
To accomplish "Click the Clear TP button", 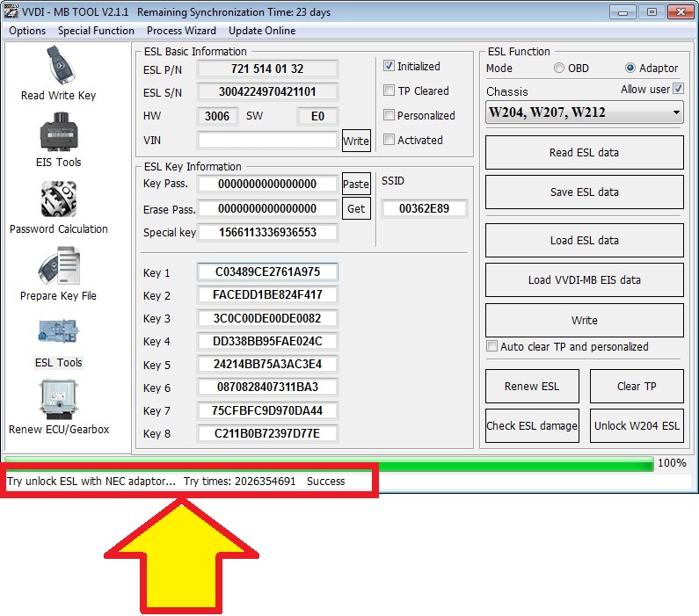I will [637, 386].
